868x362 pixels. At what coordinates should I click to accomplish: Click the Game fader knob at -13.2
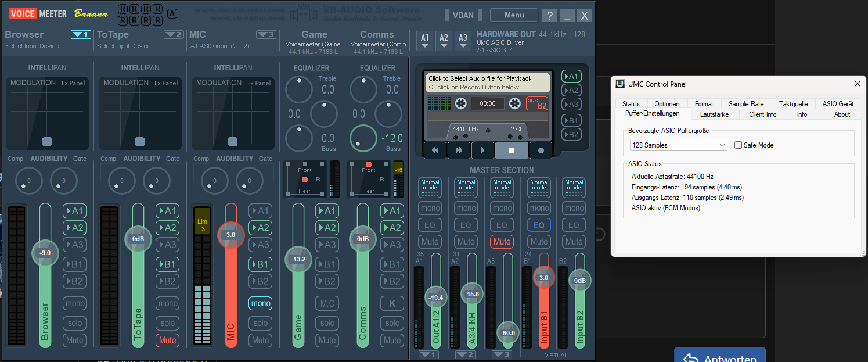click(298, 259)
